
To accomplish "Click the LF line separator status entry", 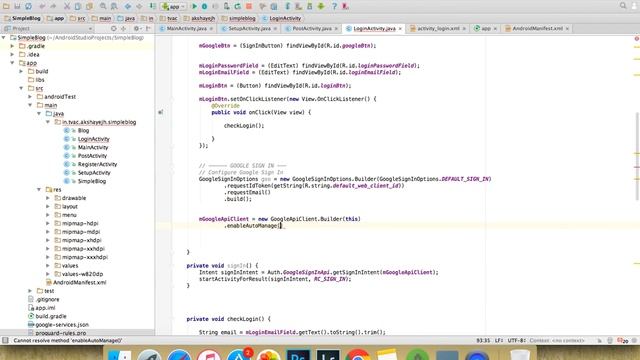I will pyautogui.click(x=499, y=340).
